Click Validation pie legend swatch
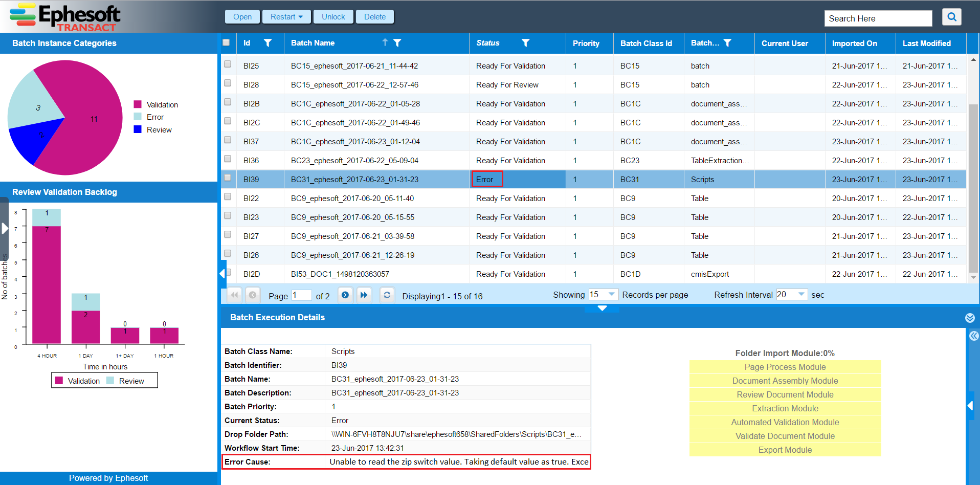Screen dimensions: 980x485 138,104
